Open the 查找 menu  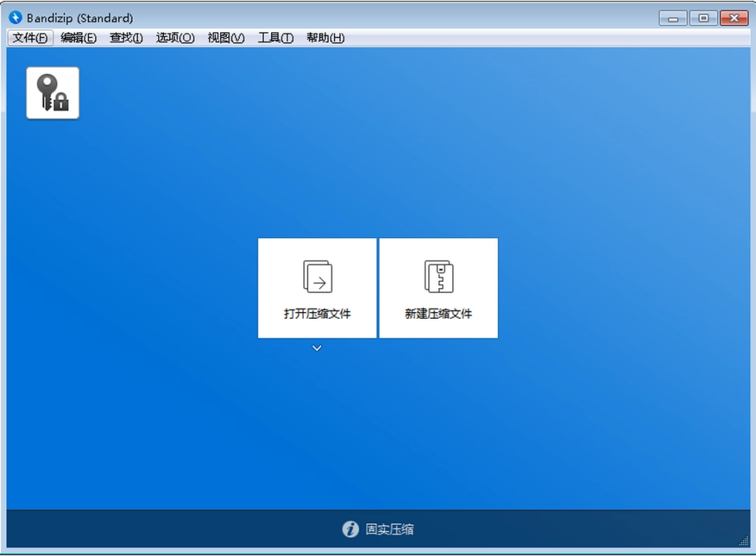coord(126,38)
